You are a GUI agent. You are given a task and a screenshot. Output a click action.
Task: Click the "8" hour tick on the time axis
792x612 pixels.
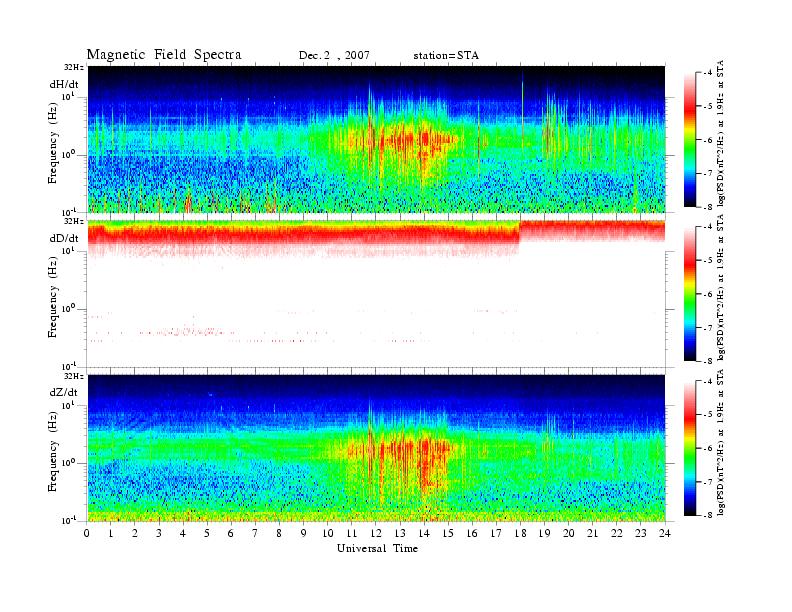[280, 533]
